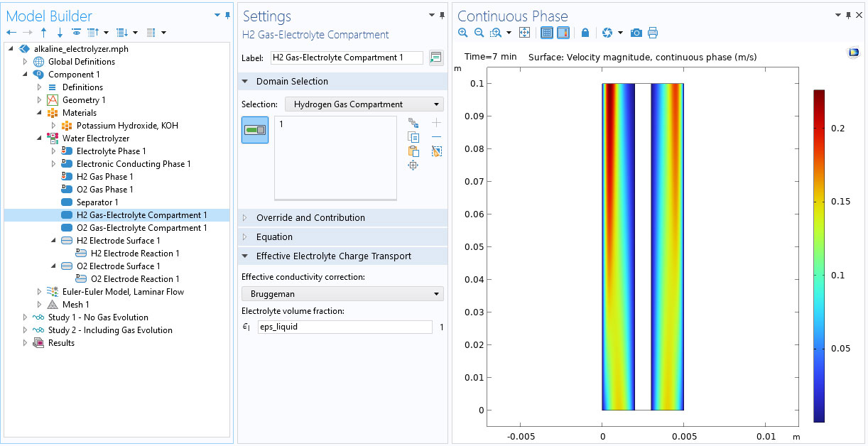This screenshot has width=868, height=446.
Task: Click the Print icon in graphics toolbar
Action: [653, 33]
